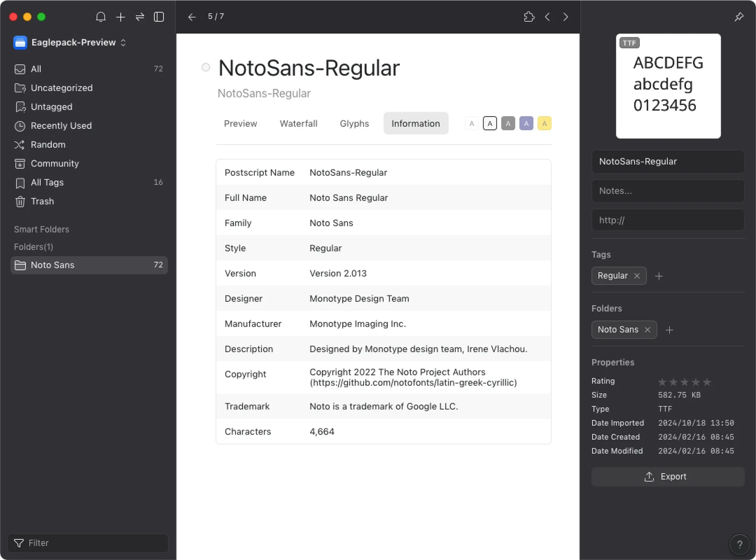Viewport: 756px width, 560px height.
Task: Click the TTF font preview thumbnail
Action: pos(668,86)
